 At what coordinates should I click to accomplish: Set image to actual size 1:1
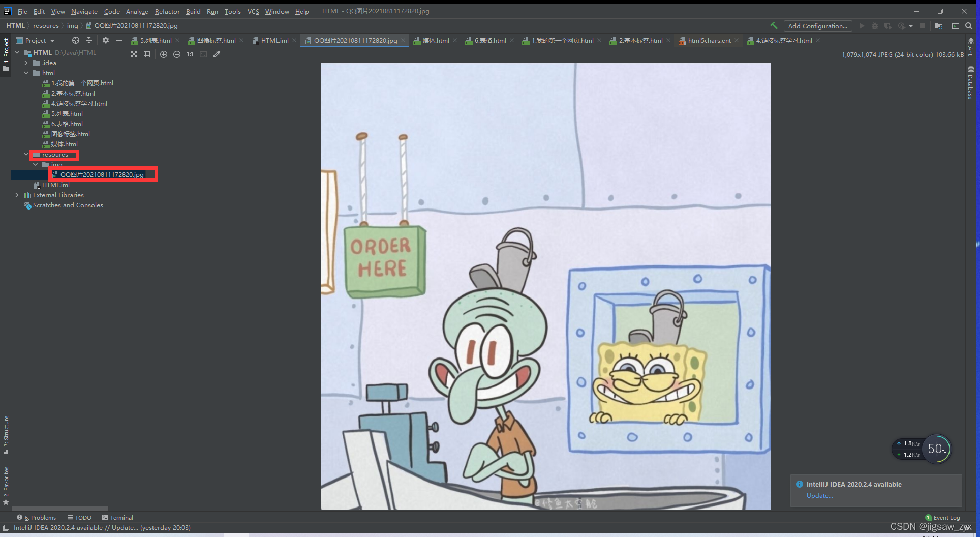(x=190, y=54)
